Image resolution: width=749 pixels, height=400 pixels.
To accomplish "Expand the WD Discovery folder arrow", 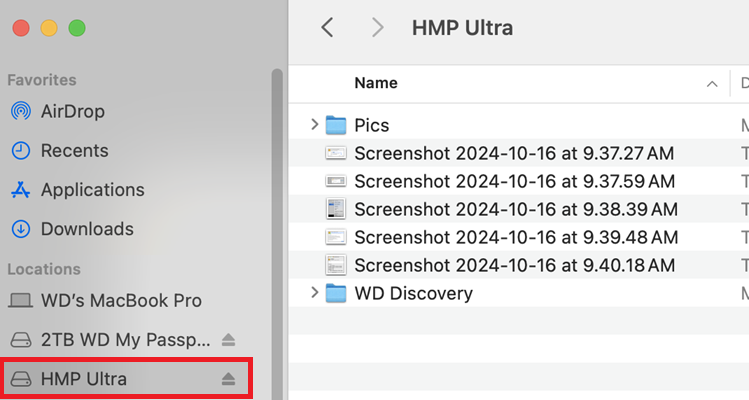I will click(x=314, y=293).
